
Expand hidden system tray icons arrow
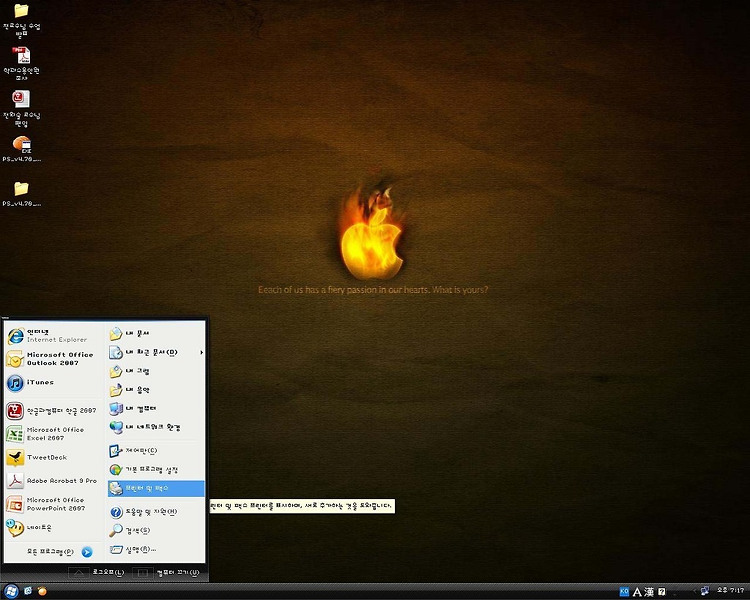tap(695, 591)
